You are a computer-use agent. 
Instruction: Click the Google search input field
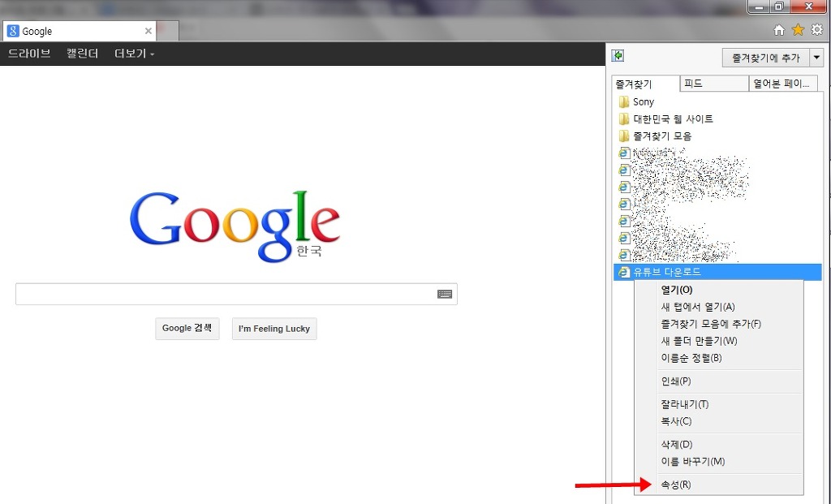point(236,294)
